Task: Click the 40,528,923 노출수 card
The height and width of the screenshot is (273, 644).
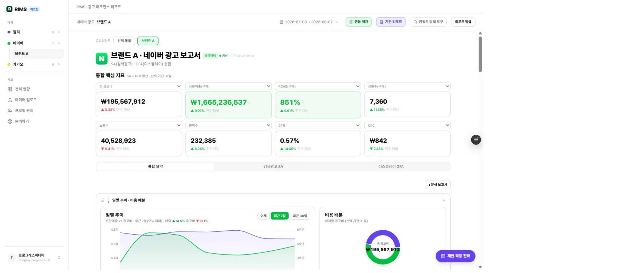Action: coord(139,144)
